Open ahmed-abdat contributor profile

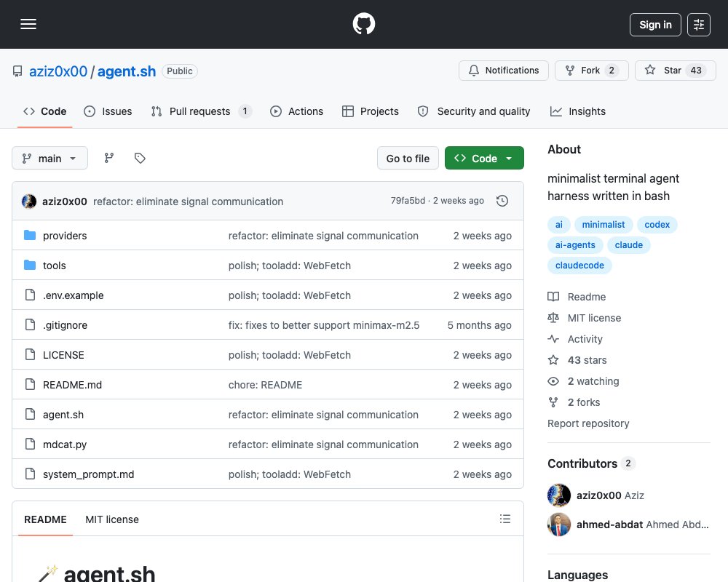tap(643, 525)
